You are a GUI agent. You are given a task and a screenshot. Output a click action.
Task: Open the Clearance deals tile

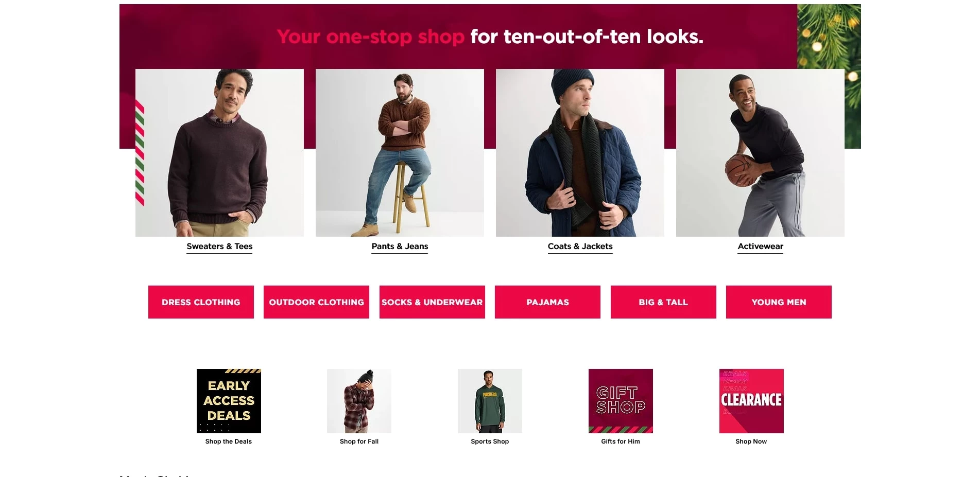(x=751, y=401)
